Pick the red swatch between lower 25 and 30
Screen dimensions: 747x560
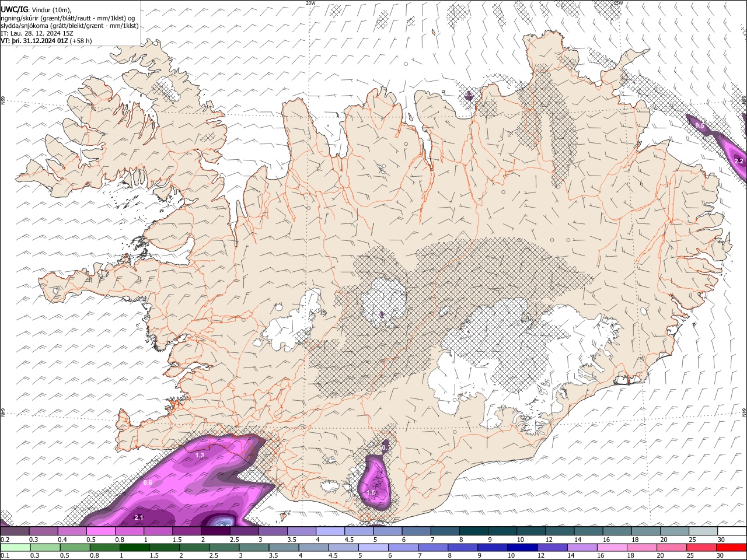coord(703,547)
